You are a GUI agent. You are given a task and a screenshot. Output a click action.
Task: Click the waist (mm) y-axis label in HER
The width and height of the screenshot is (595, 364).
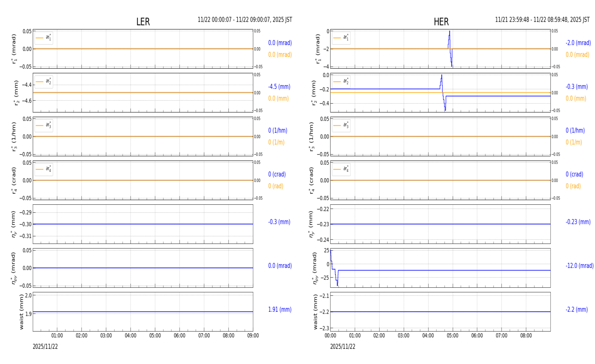point(316,311)
